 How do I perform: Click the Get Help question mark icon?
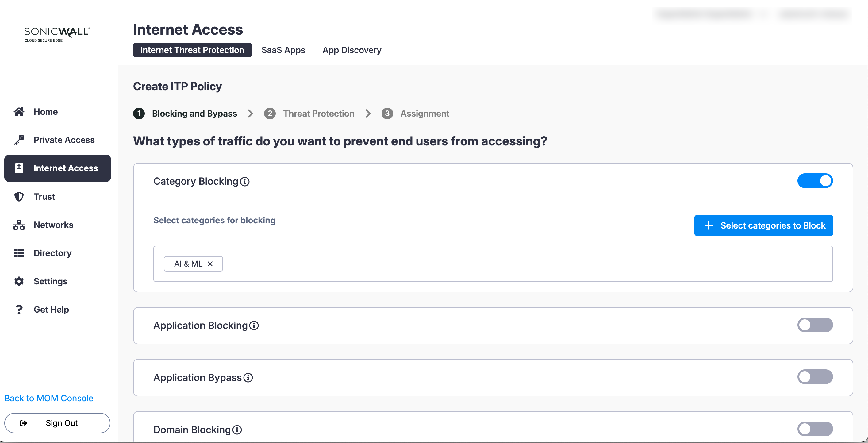click(x=19, y=310)
